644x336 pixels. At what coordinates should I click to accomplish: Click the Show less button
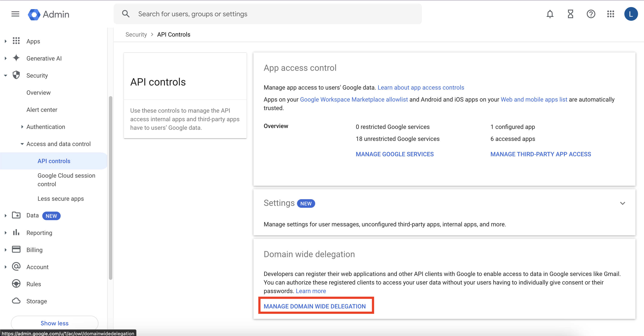(x=54, y=323)
